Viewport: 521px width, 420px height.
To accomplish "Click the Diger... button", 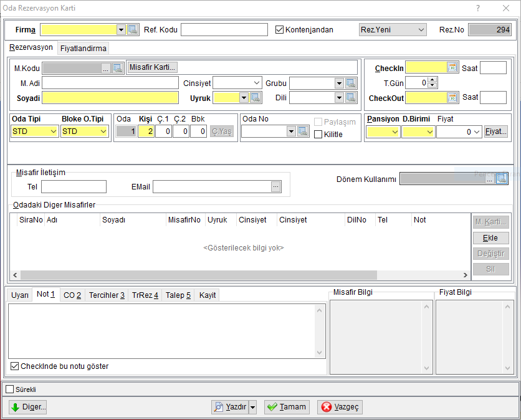I will pyautogui.click(x=28, y=407).
